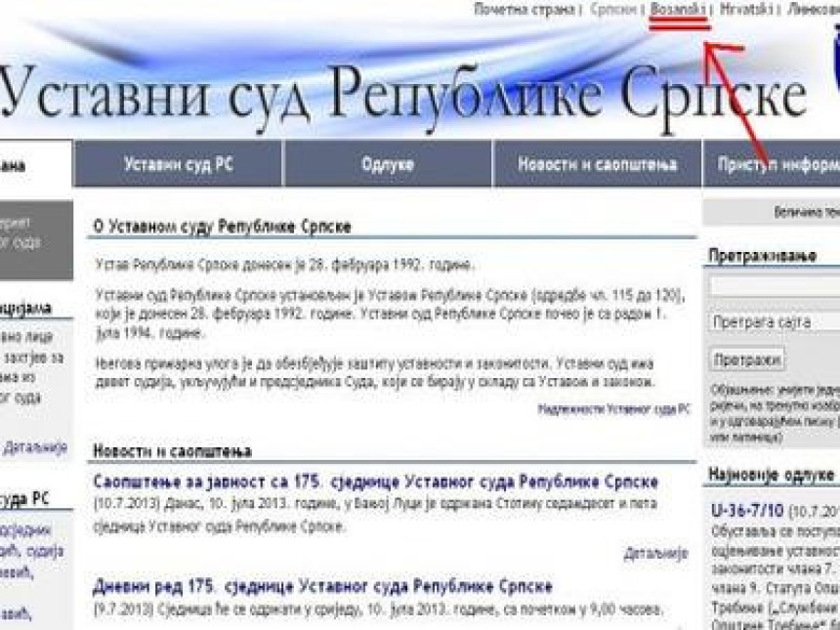Click the Претражи button
This screenshot has height=630, width=840.
point(747,359)
